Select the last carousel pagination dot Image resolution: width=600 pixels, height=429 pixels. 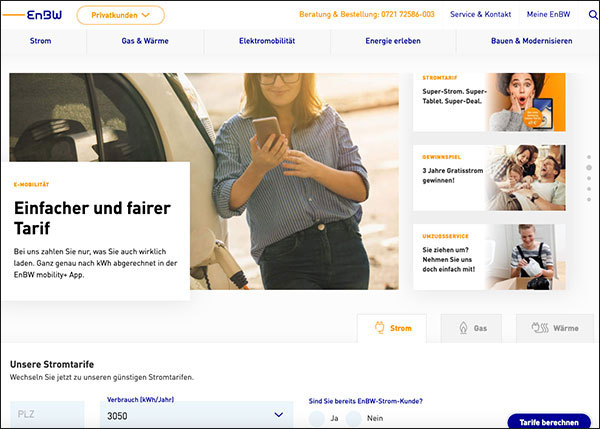click(x=589, y=199)
